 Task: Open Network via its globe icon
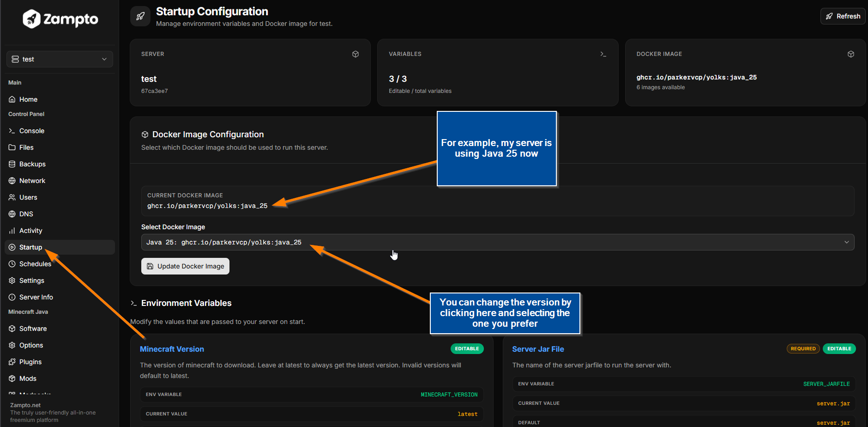pyautogui.click(x=12, y=181)
